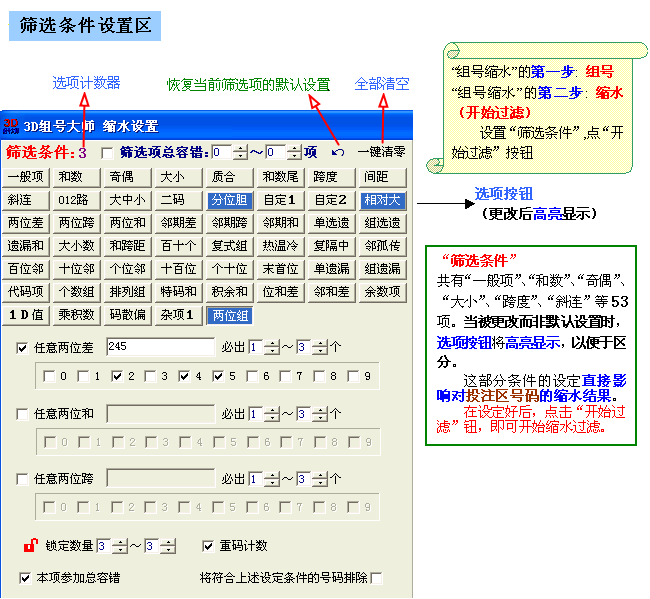
Task: Click the stepper on the first 锁定数量 value
Action: pyautogui.click(x=120, y=546)
